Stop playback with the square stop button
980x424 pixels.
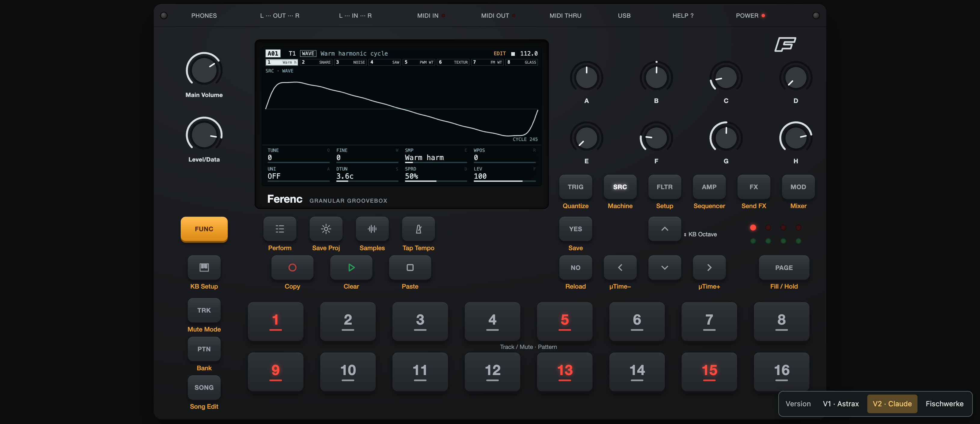410,268
